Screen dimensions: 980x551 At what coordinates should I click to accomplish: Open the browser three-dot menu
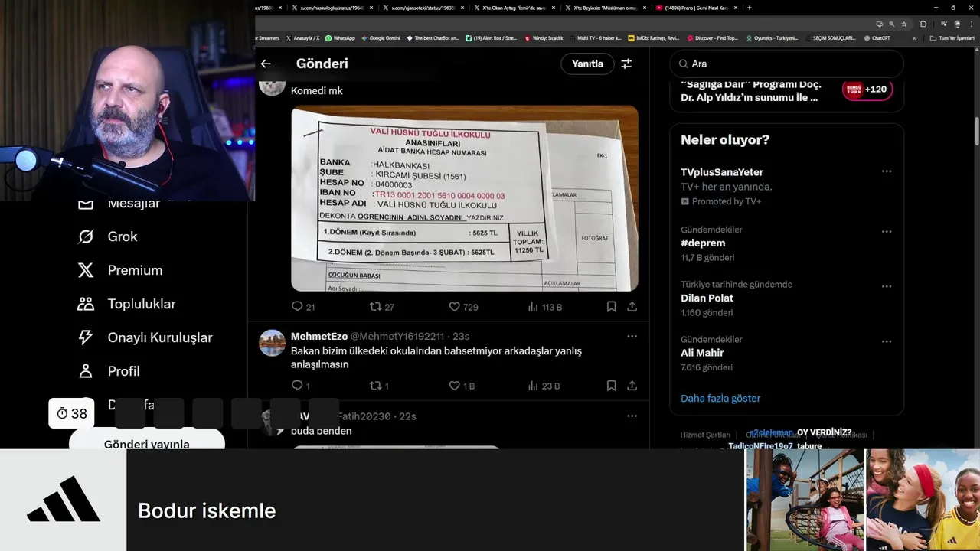[x=970, y=24]
